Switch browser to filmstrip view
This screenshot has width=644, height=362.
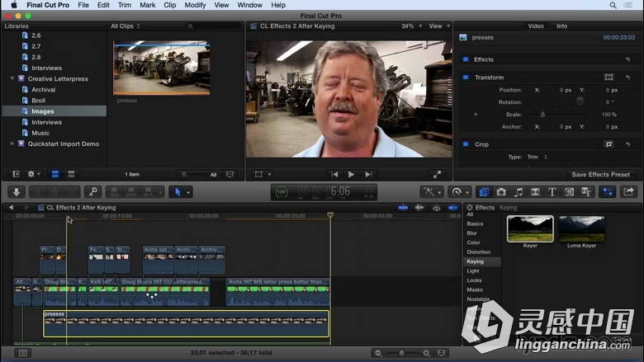click(x=55, y=174)
